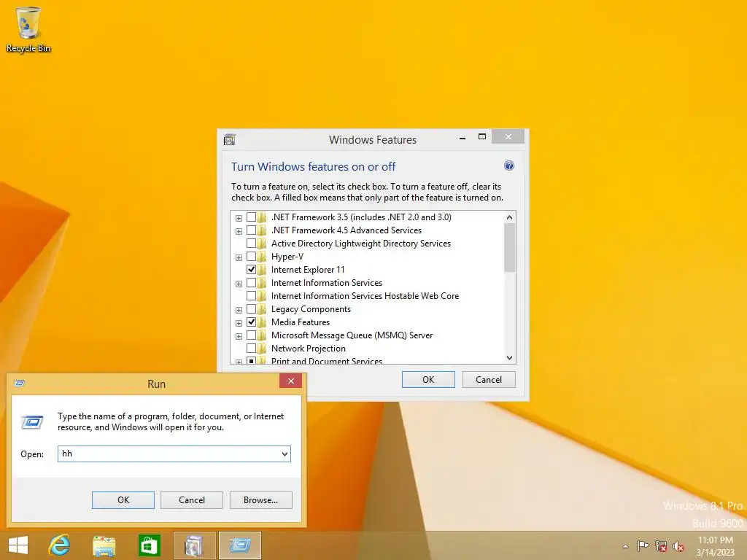Expand Microsoft Message Queue Server node
Viewport: 747px width, 560px height.
pos(239,337)
